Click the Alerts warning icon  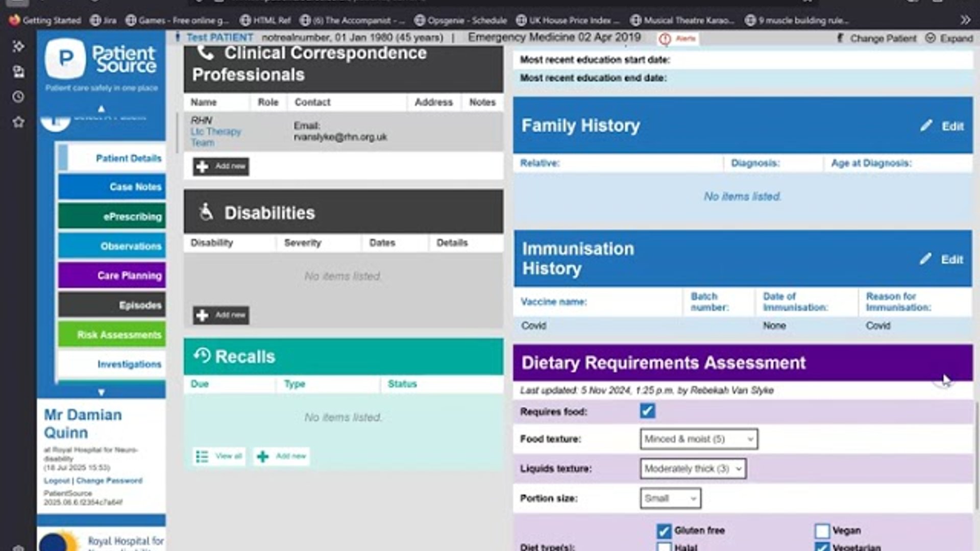point(665,39)
